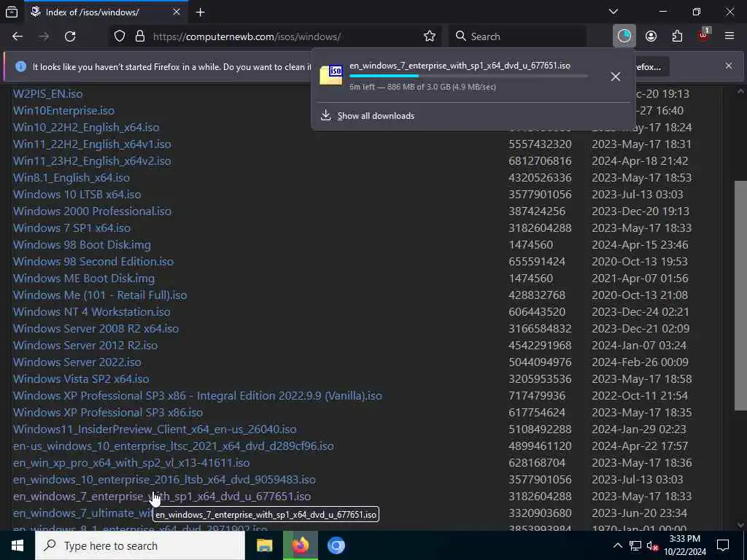Click Win11_22H2_English_x64v1.iso link
747x560 pixels.
click(x=92, y=144)
